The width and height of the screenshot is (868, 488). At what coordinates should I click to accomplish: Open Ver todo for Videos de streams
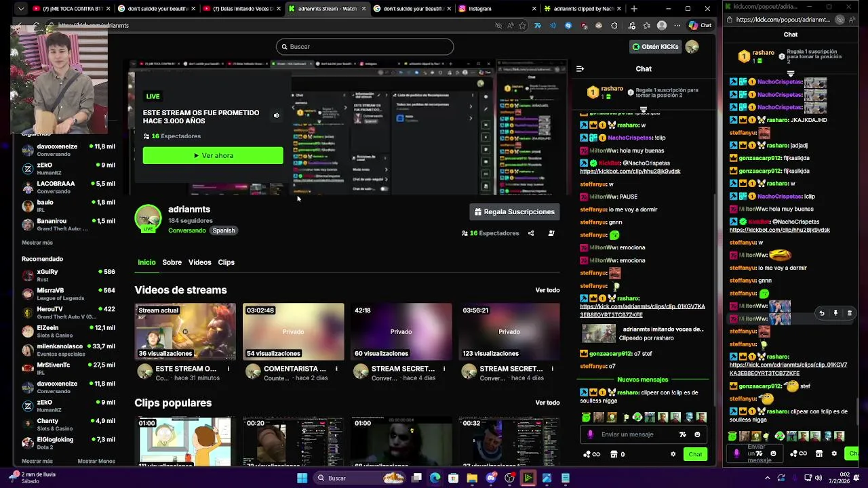(547, 290)
